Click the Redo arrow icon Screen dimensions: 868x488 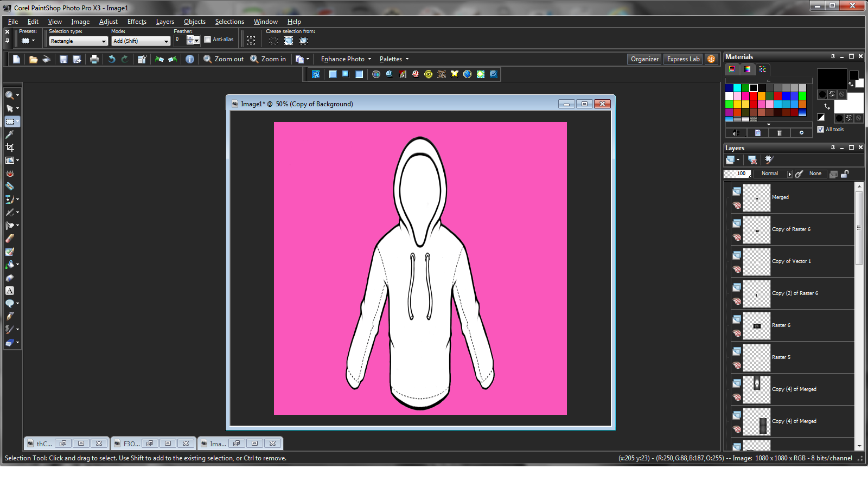(x=125, y=59)
